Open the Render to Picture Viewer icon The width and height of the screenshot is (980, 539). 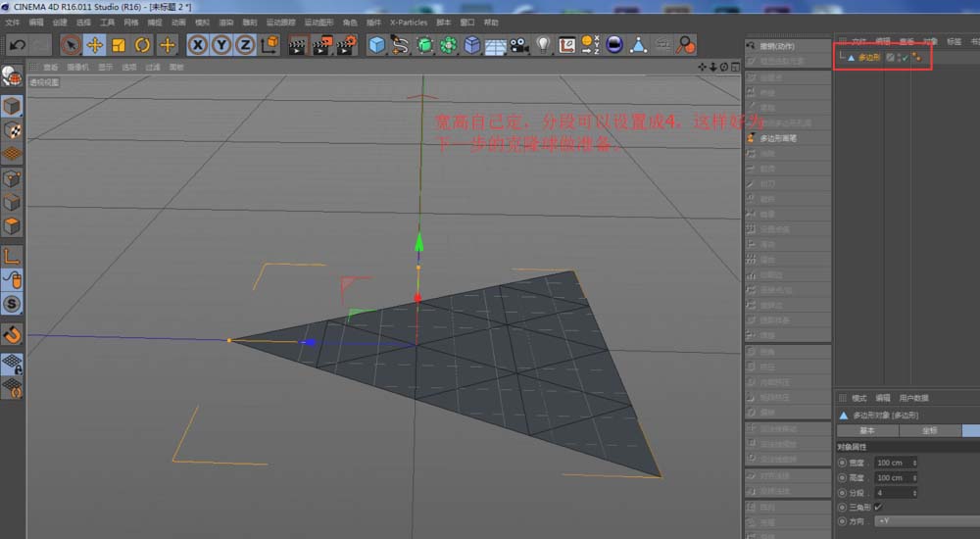(x=322, y=45)
